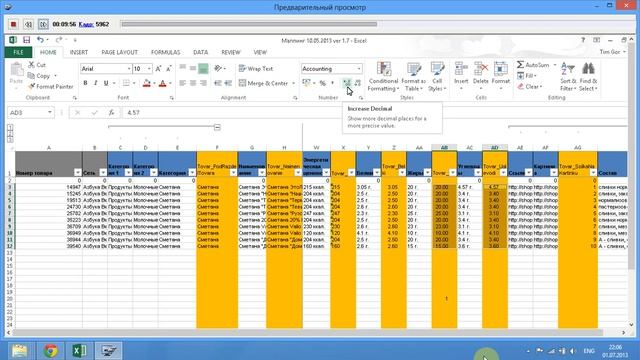Screen dimensions: 640x360
Task: Redo the last action
Action: point(59,40)
